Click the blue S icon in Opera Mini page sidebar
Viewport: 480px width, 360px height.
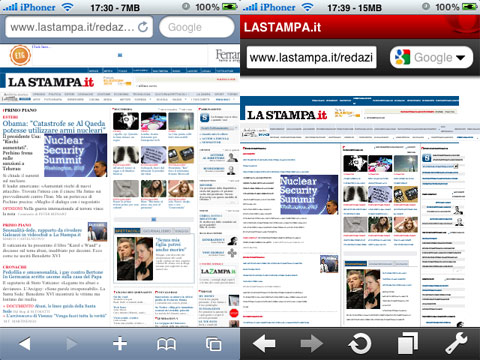coord(427,158)
